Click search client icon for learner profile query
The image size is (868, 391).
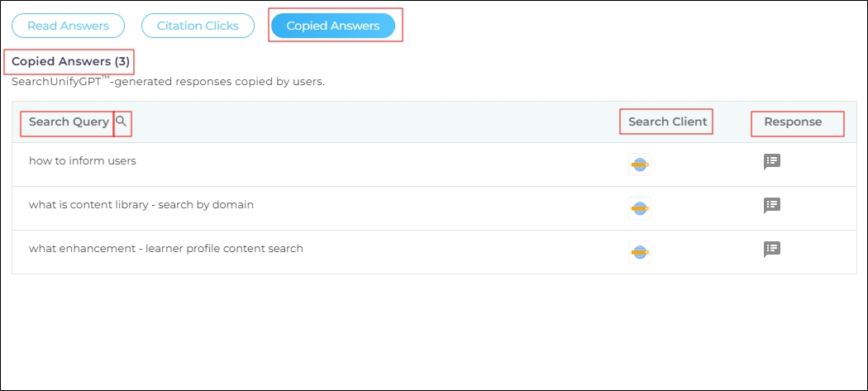point(639,252)
